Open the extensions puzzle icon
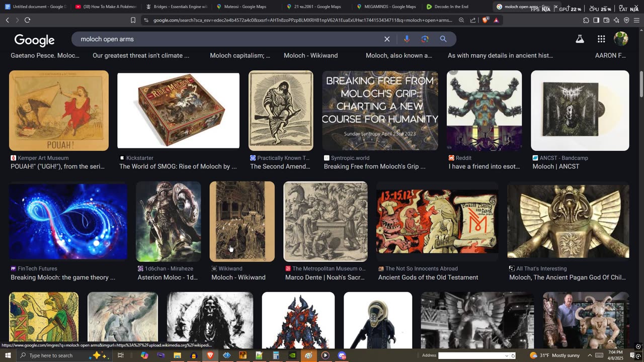The image size is (644, 362). pyautogui.click(x=586, y=20)
